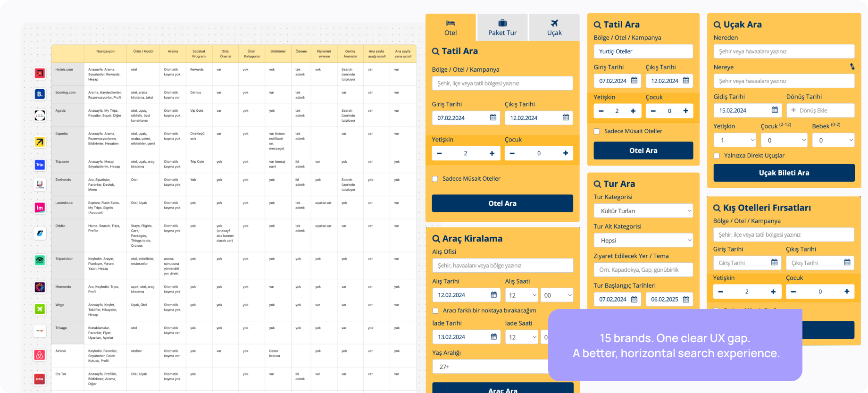Click Dönüş Ekle to add return date
The height and width of the screenshot is (393, 868).
point(820,110)
